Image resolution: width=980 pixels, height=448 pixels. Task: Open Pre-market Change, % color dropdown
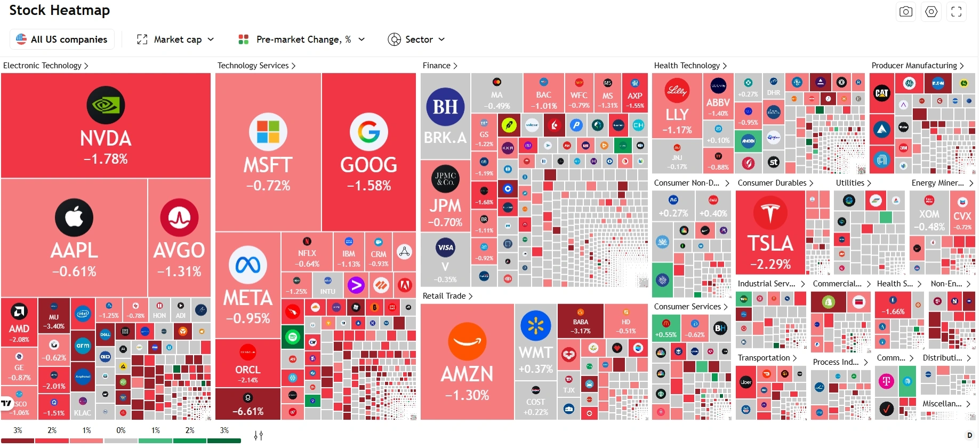click(x=302, y=39)
